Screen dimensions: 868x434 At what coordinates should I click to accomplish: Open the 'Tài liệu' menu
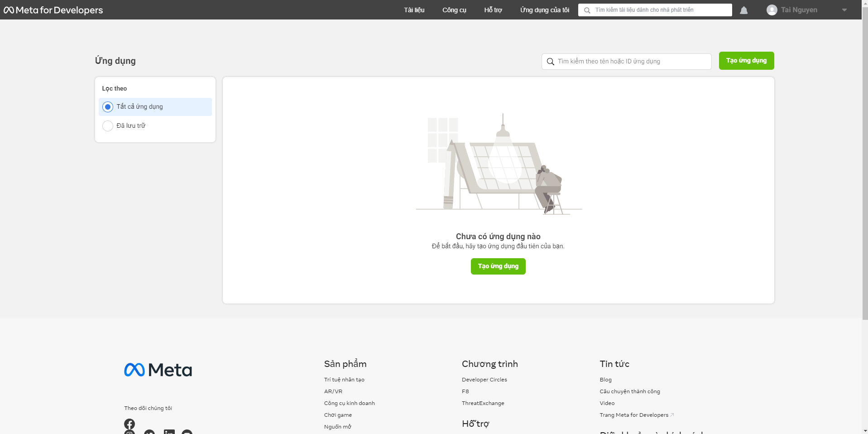[414, 10]
